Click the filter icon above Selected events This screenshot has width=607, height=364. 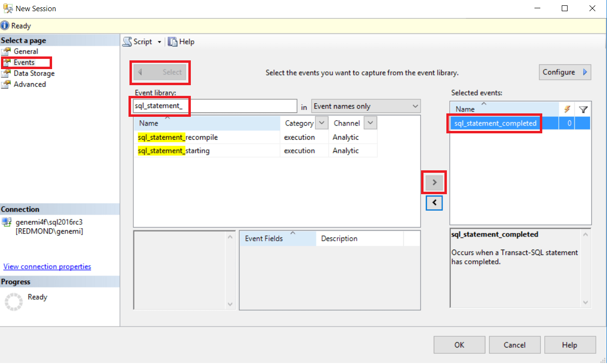click(x=583, y=109)
